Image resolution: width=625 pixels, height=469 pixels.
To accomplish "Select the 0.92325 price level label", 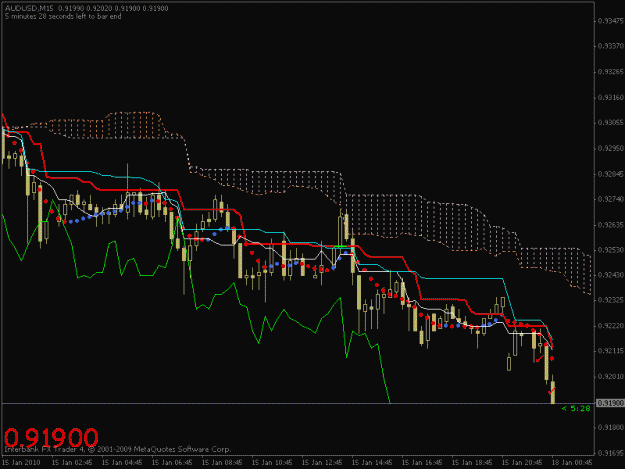I will tap(611, 300).
